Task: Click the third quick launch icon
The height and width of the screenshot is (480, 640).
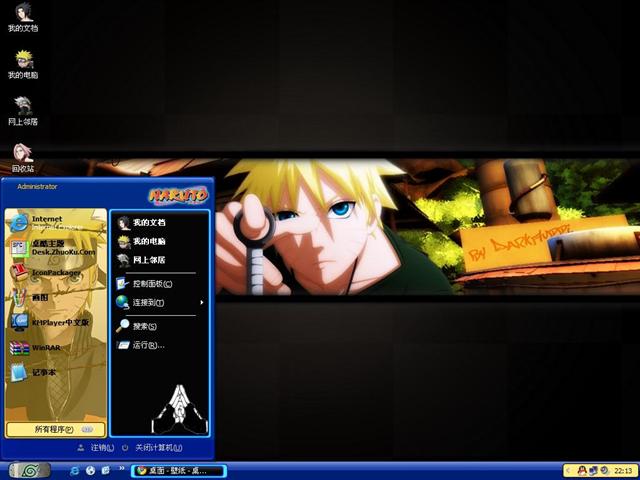Action: tap(105, 471)
